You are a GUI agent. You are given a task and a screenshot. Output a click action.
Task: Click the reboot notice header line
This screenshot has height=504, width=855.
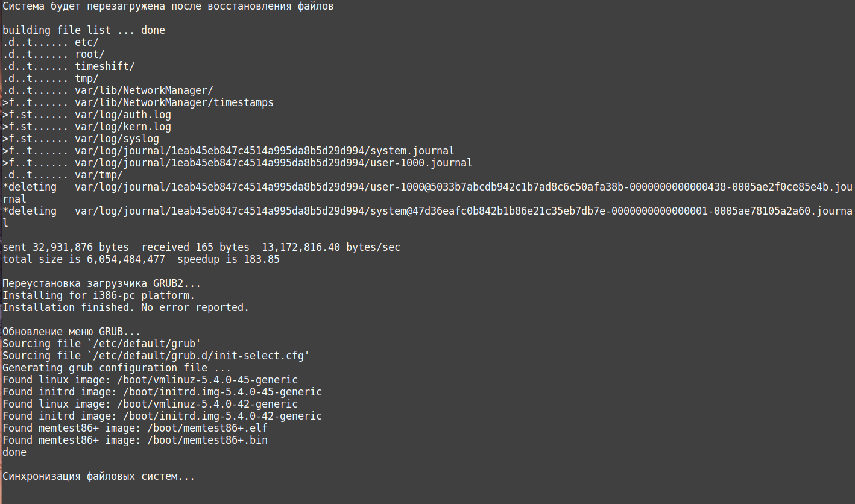pyautogui.click(x=168, y=7)
